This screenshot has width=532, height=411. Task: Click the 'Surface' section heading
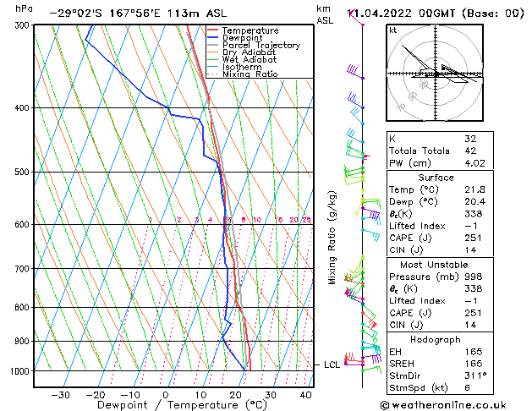pos(436,178)
